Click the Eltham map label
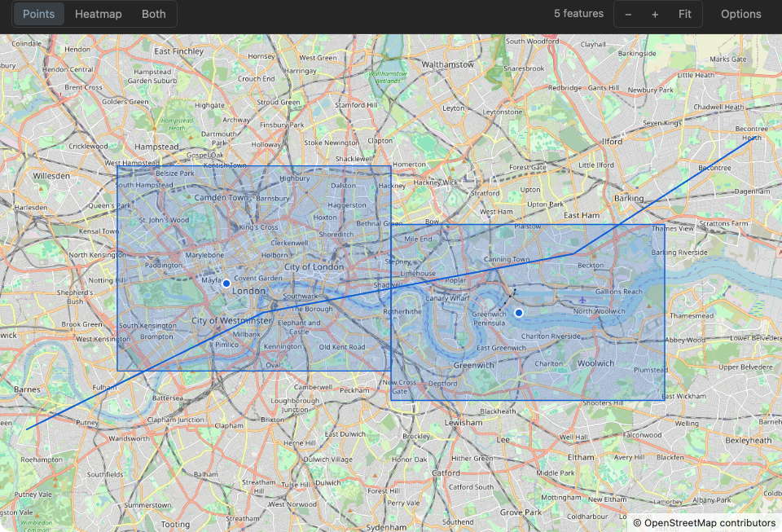Image resolution: width=782 pixels, height=532 pixels. (x=581, y=457)
